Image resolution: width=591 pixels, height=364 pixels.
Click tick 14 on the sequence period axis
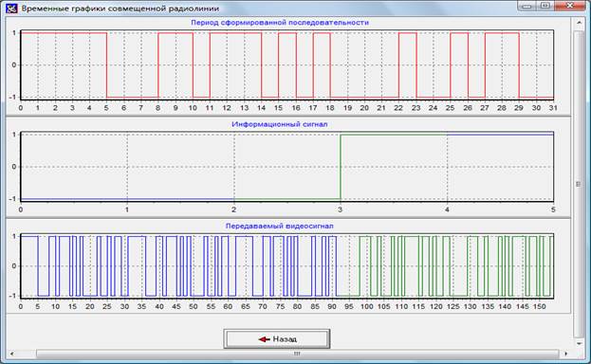click(x=261, y=108)
